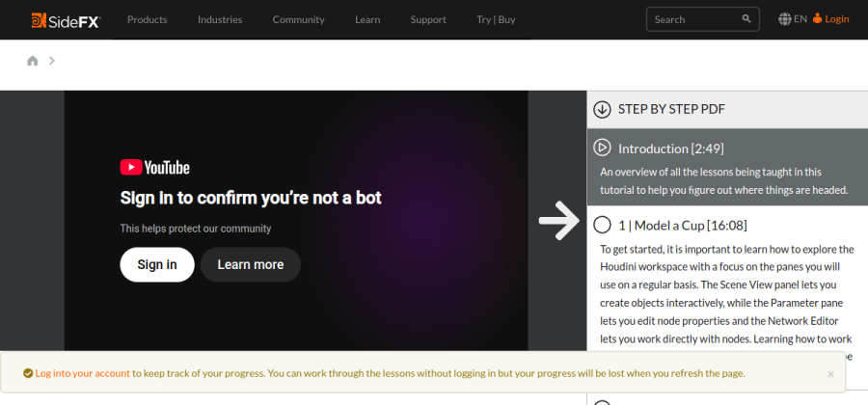Viewport: 868px width, 405px height.
Task: Click the SideFX logo
Action: pos(66,20)
